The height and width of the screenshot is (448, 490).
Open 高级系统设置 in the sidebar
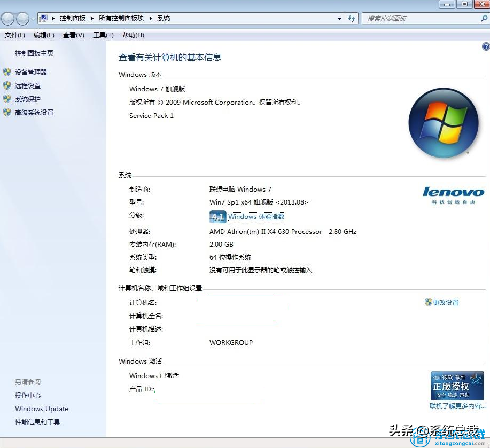point(34,113)
